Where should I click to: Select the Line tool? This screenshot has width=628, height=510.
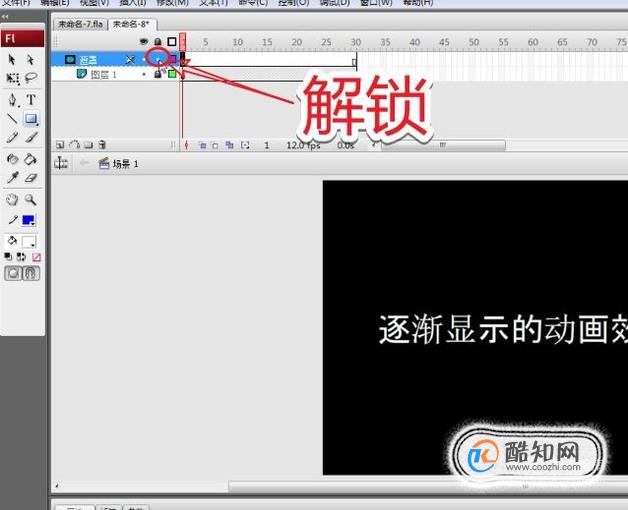(12, 119)
